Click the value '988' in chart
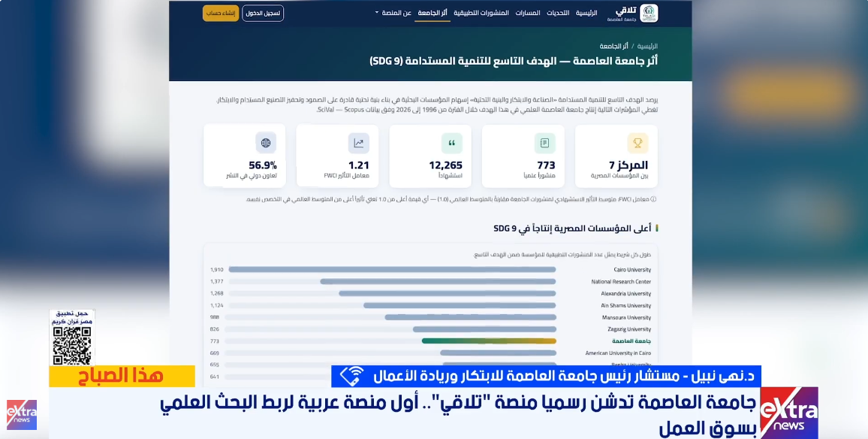 pos(214,318)
